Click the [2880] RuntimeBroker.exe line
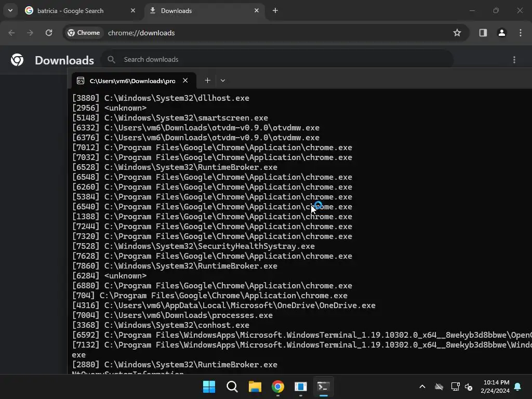Screen dimensions: 532x399 [175, 365]
